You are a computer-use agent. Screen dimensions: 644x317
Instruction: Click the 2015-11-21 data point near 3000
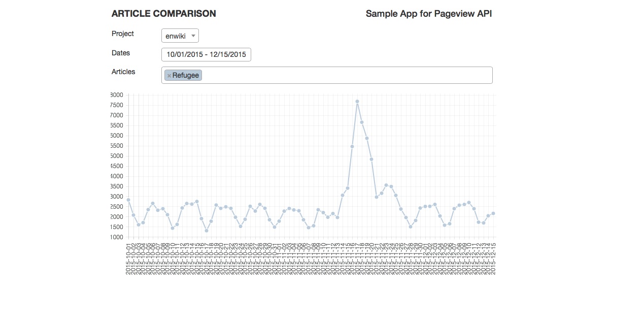pos(377,197)
